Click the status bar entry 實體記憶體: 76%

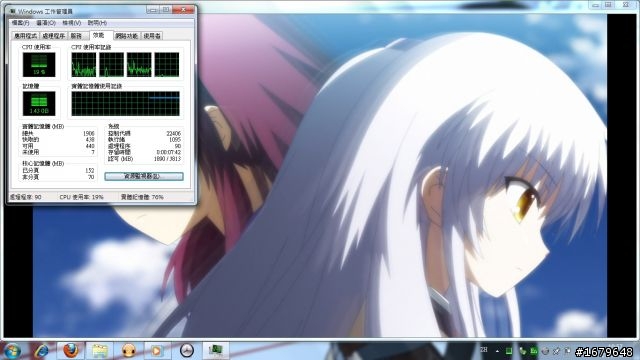pyautogui.click(x=142, y=197)
